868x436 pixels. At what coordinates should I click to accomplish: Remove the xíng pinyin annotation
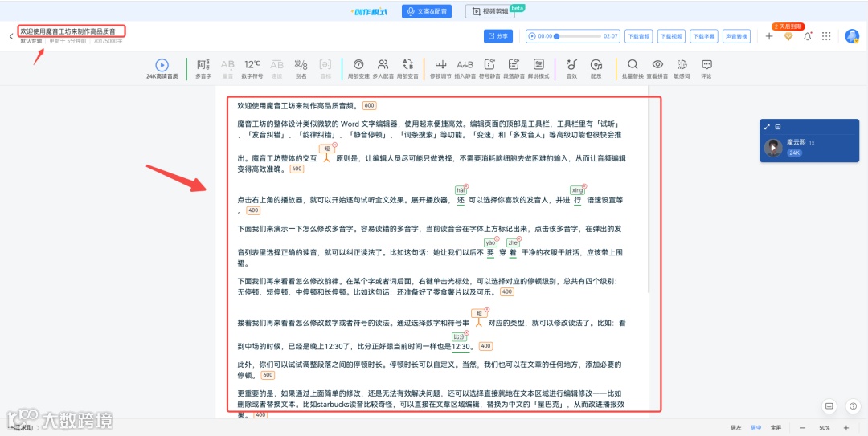pyautogui.click(x=584, y=186)
